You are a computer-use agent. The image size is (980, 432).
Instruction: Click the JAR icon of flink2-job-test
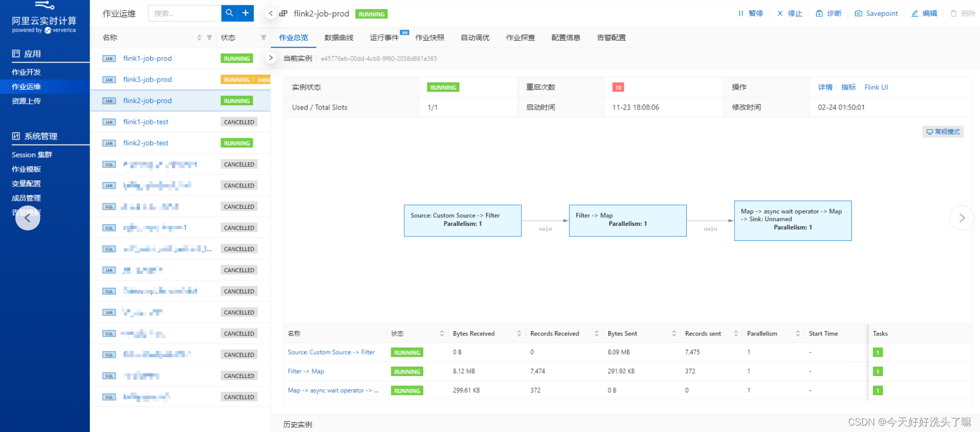coord(109,143)
